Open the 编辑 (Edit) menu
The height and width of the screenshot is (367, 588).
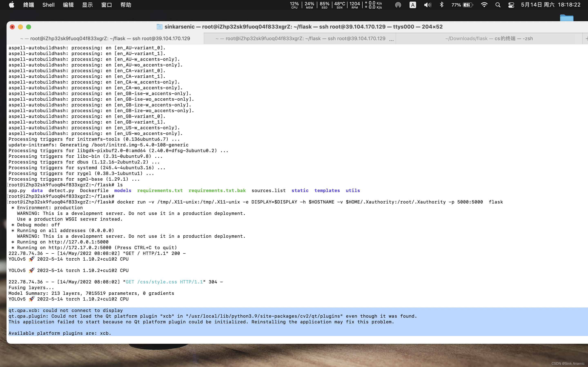(68, 5)
